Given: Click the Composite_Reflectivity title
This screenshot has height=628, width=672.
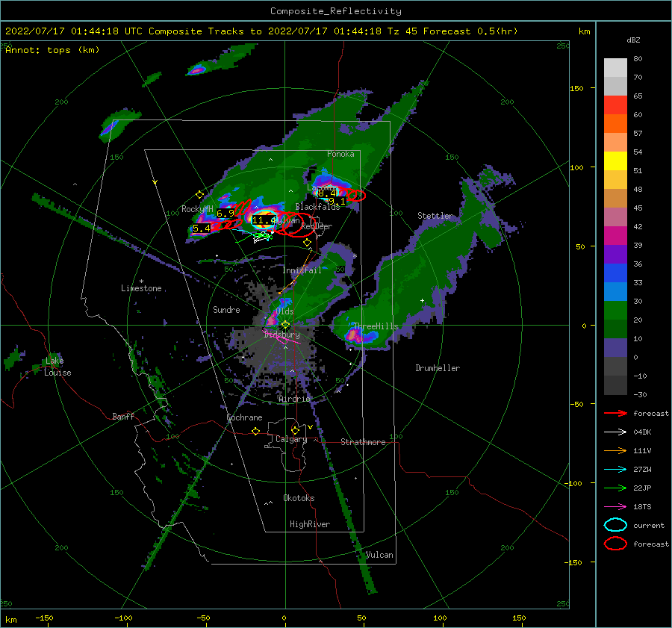Looking at the screenshot, I should tap(336, 11).
